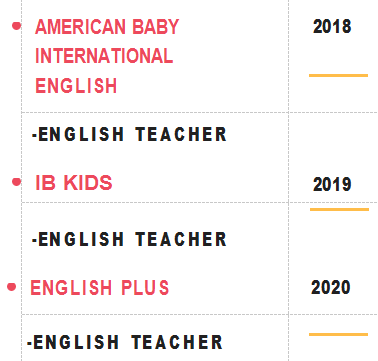Click the orange line below 2020

338,334
